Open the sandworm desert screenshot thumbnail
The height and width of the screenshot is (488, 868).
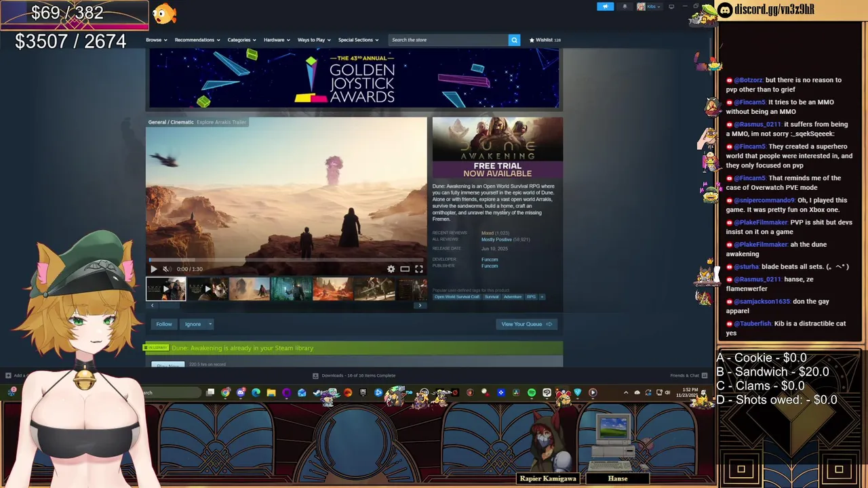click(249, 289)
